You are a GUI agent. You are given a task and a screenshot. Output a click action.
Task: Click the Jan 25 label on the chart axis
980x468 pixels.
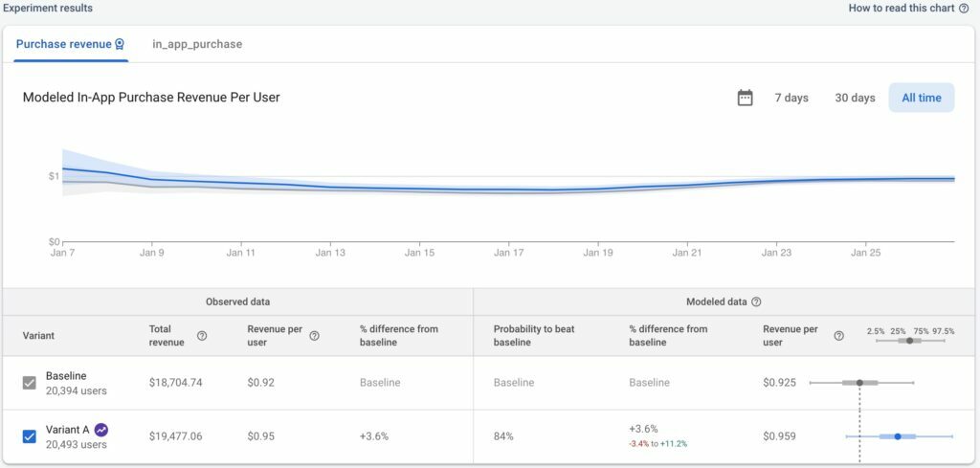pyautogui.click(x=865, y=253)
